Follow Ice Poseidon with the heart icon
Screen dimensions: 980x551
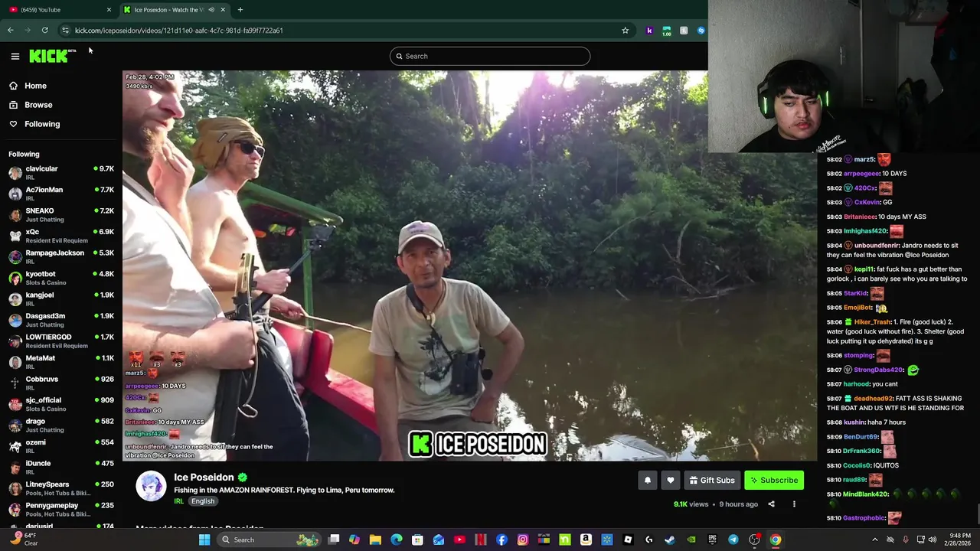[670, 480]
